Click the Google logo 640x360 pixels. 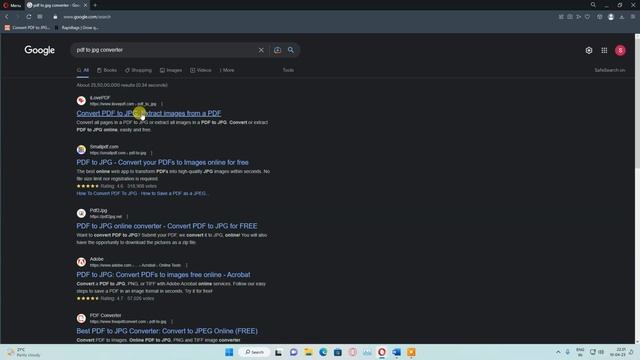(x=40, y=50)
